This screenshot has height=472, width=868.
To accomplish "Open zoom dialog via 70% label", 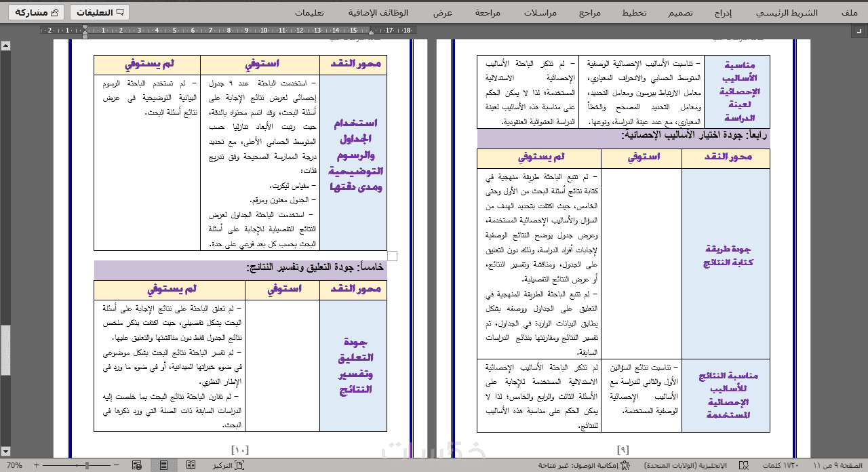I will pos(14,465).
